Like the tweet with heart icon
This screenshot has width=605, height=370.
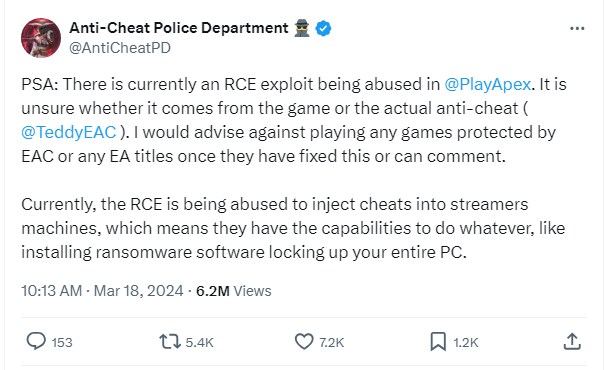(304, 341)
